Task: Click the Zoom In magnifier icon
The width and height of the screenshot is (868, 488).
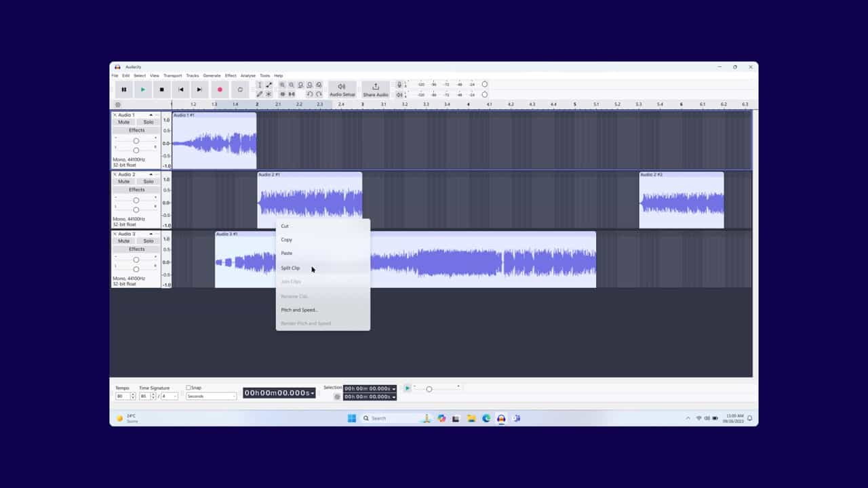Action: click(x=283, y=85)
